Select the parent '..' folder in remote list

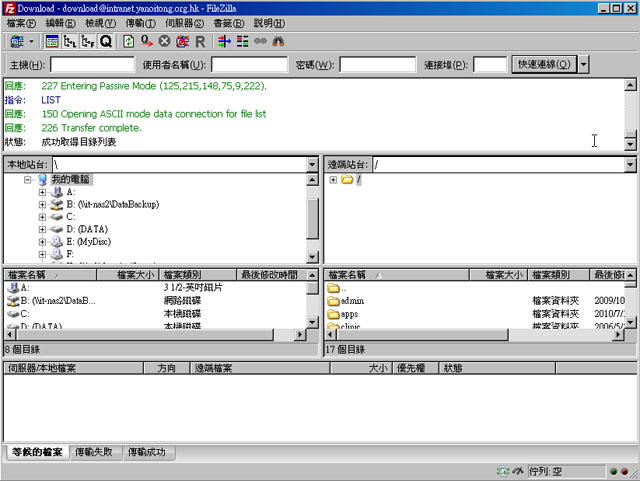tap(338, 288)
